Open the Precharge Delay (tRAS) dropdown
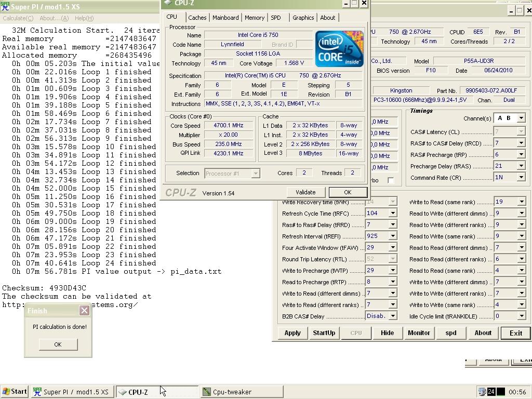The image size is (532, 399). point(521,166)
